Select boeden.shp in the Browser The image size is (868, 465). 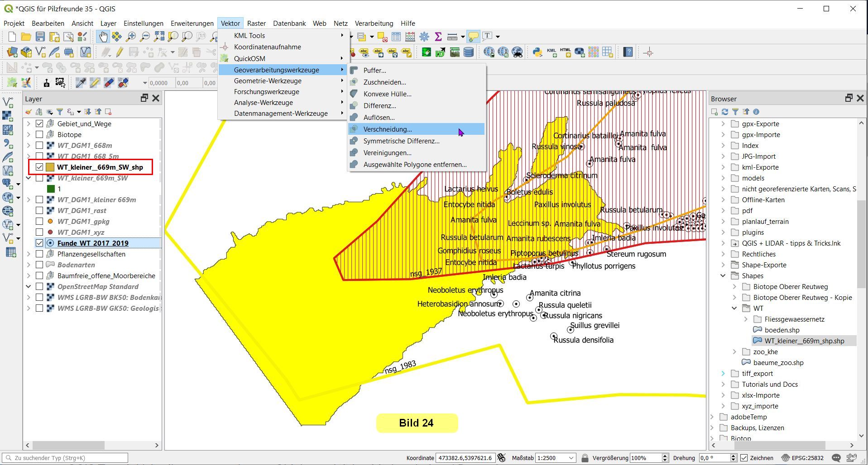click(782, 330)
